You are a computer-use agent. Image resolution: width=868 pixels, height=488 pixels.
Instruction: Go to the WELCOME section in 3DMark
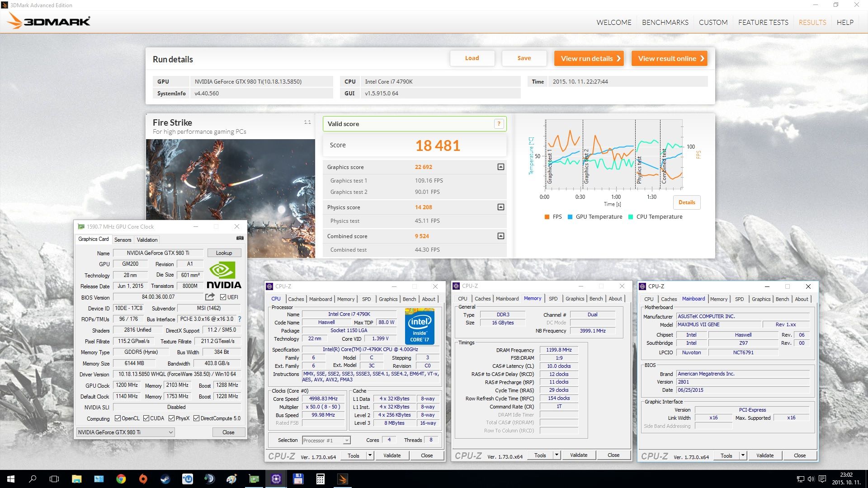pyautogui.click(x=613, y=22)
